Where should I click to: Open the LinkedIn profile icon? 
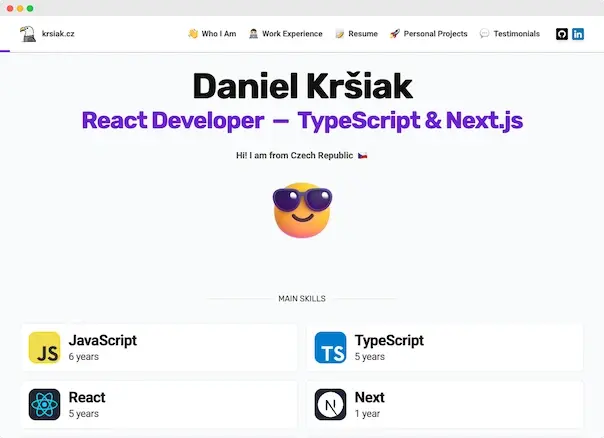click(578, 34)
